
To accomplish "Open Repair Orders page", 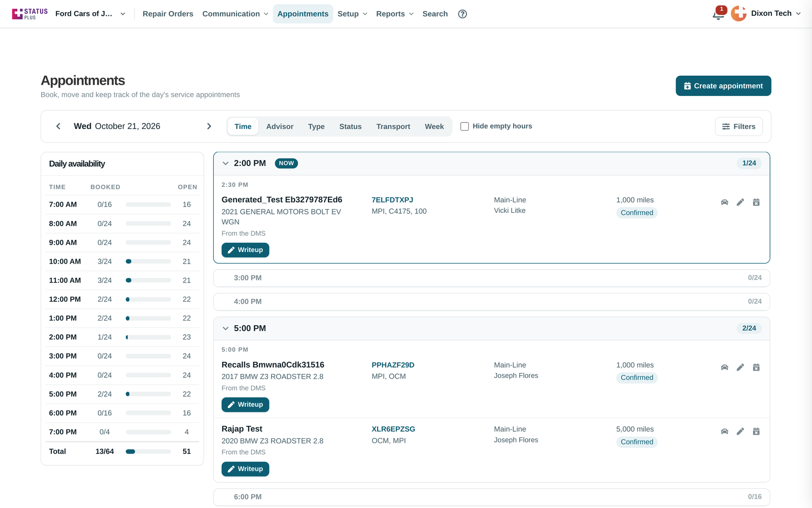I will [168, 14].
